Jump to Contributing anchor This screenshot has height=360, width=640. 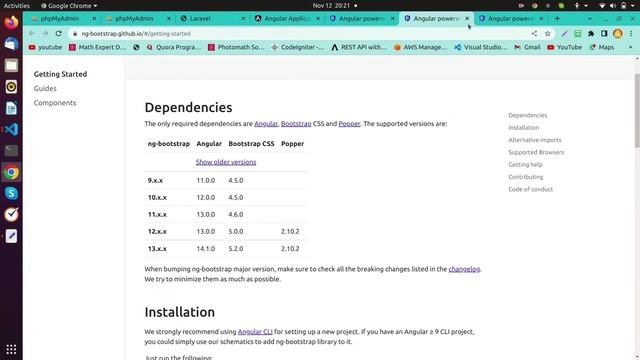pyautogui.click(x=526, y=177)
